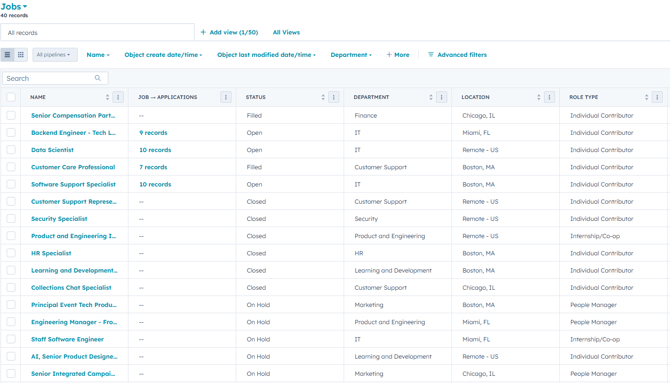Expand Object last modified date/time filter
This screenshot has width=670, height=383.
point(266,55)
